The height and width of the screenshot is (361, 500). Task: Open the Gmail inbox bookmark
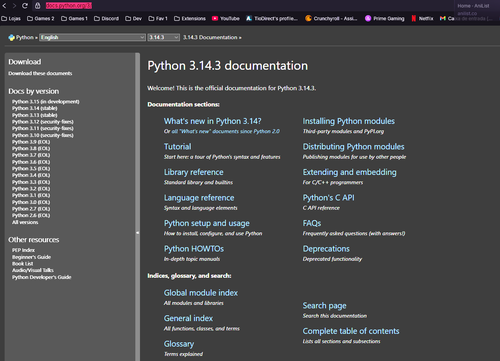pos(467,18)
